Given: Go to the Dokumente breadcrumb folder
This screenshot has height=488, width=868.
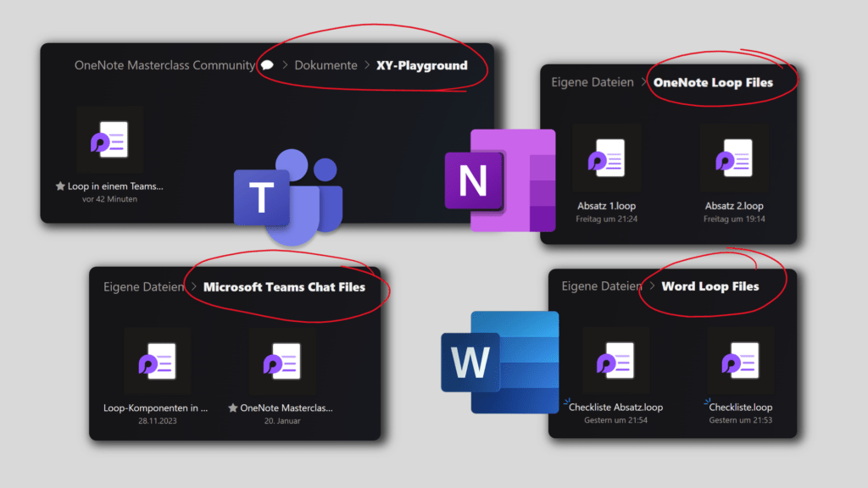Looking at the screenshot, I should click(x=325, y=65).
